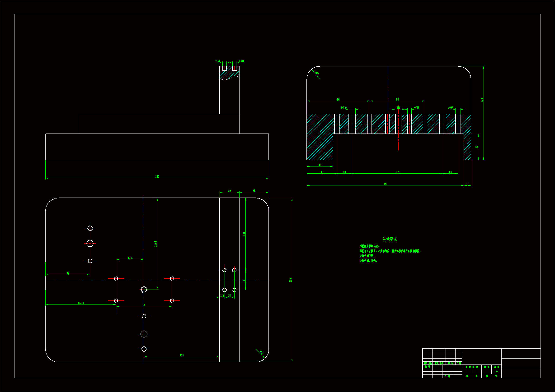Select the double-circle hole at plan center
This screenshot has width=555, height=392.
(x=144, y=290)
